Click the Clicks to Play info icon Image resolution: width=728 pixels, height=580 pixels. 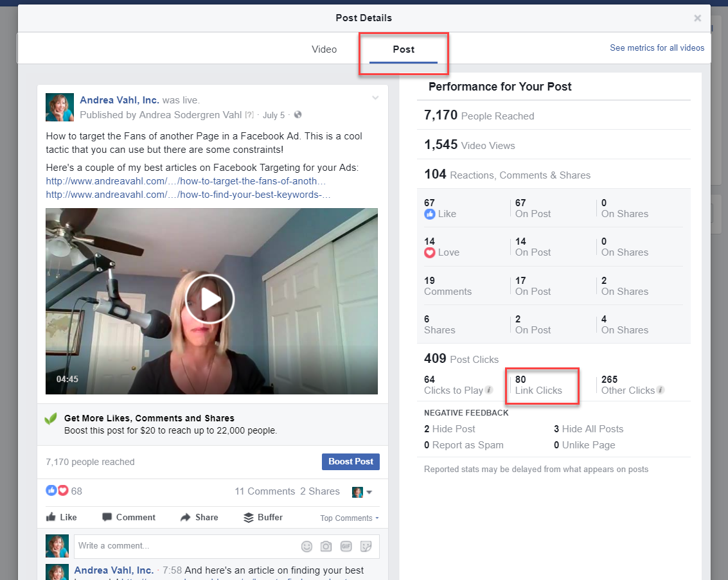click(489, 390)
